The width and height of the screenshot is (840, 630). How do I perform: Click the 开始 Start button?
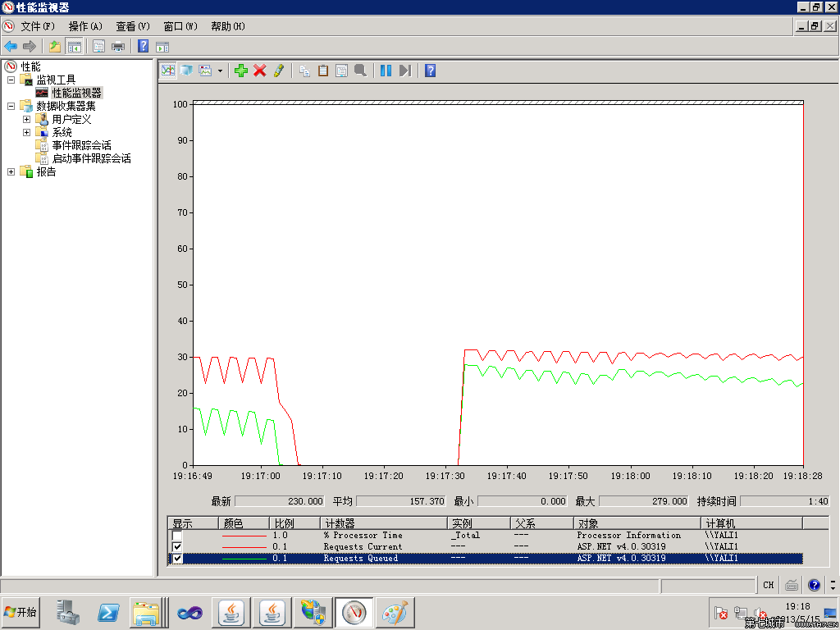[x=21, y=612]
